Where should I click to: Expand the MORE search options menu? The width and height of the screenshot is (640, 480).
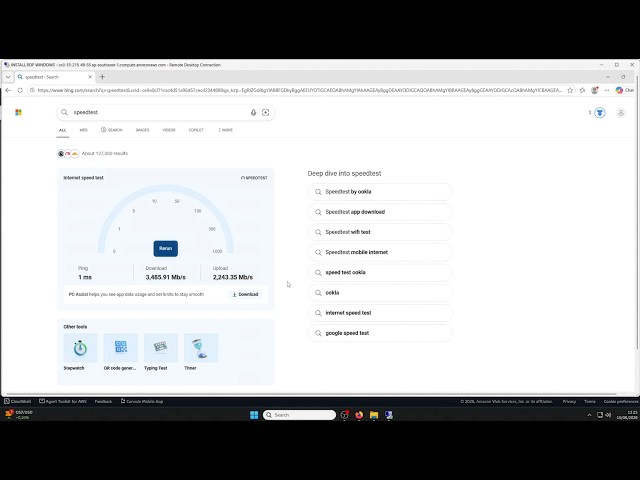tap(226, 130)
